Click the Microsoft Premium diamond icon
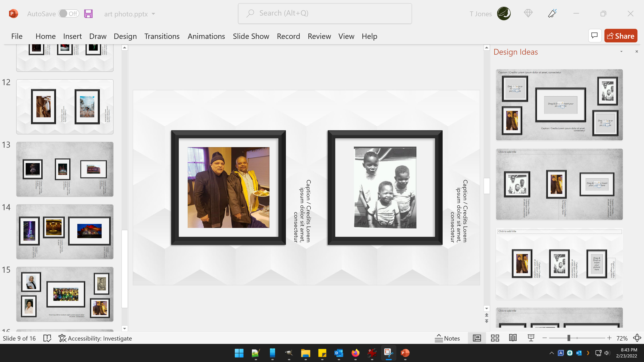 [x=528, y=13]
